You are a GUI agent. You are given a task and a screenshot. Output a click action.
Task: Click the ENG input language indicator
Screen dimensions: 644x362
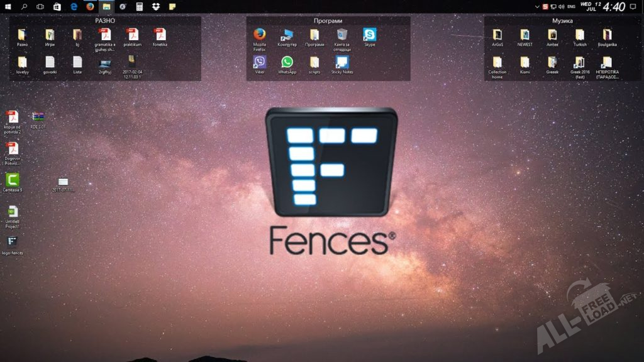[x=571, y=6]
